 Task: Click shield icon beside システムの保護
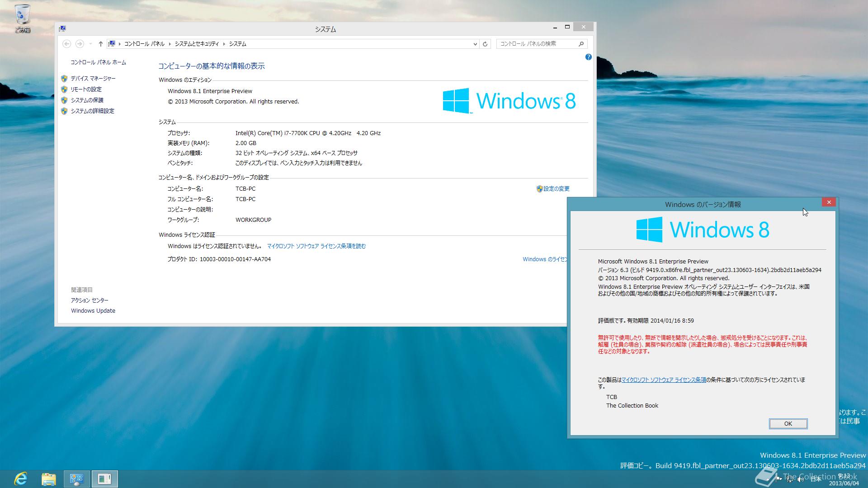click(64, 100)
